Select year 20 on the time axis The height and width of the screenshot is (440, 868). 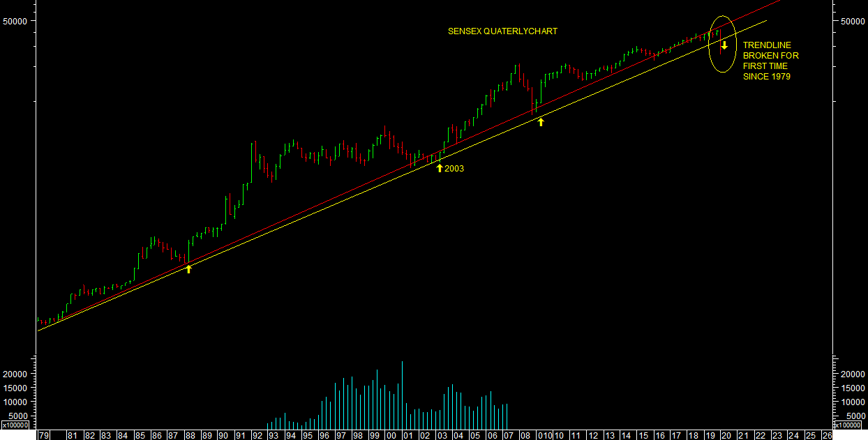click(726, 435)
